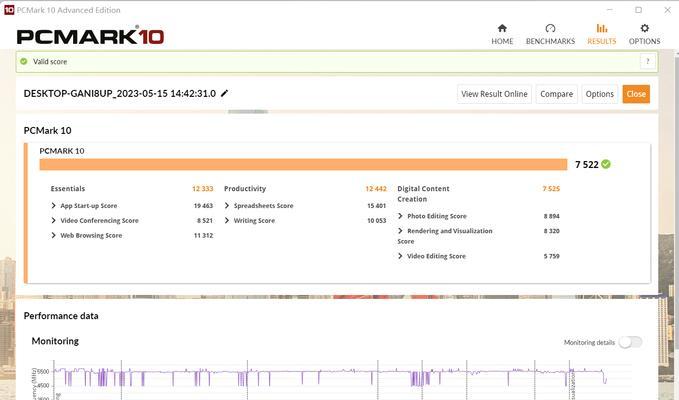Expand Video Editing Score
The image size is (679, 400).
400,256
